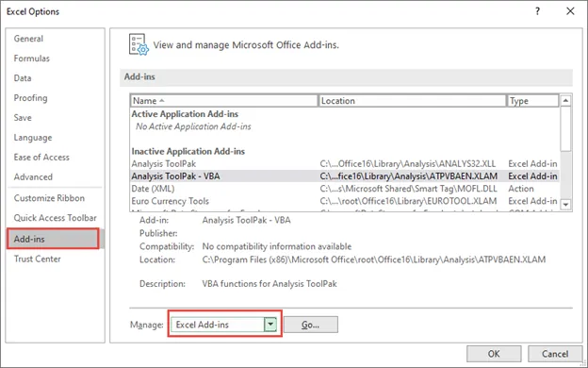Click the ANALYS32.XLL location cell
Viewport: 588px width, 368px height.
408,164
